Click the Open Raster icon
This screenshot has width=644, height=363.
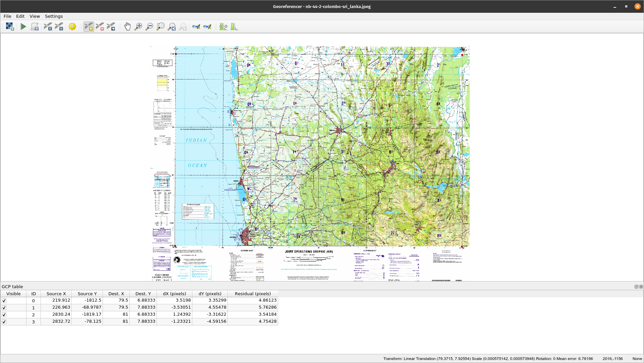(x=10, y=27)
